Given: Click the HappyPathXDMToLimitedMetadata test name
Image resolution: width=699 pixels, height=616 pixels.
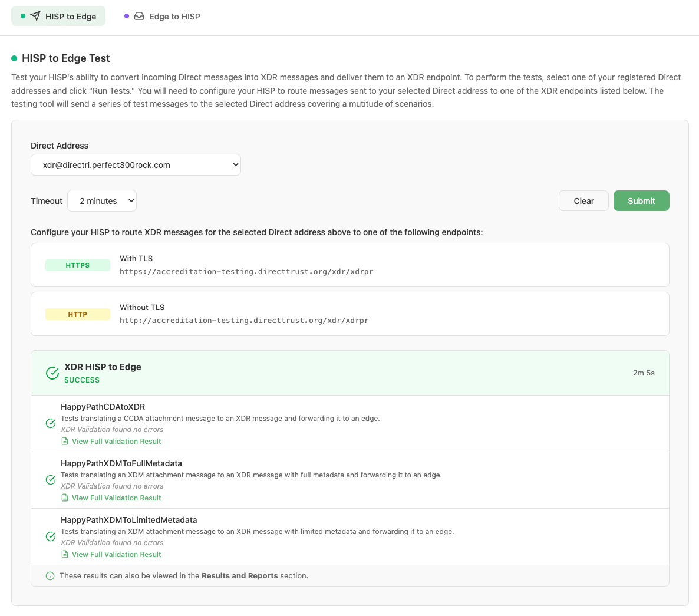Looking at the screenshot, I should point(129,520).
